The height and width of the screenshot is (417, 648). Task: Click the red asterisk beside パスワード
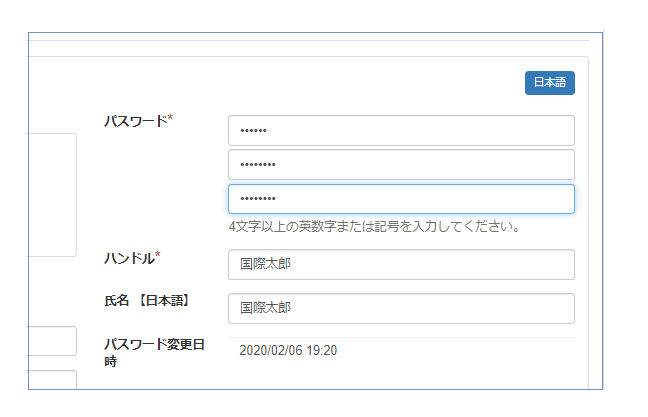170,119
